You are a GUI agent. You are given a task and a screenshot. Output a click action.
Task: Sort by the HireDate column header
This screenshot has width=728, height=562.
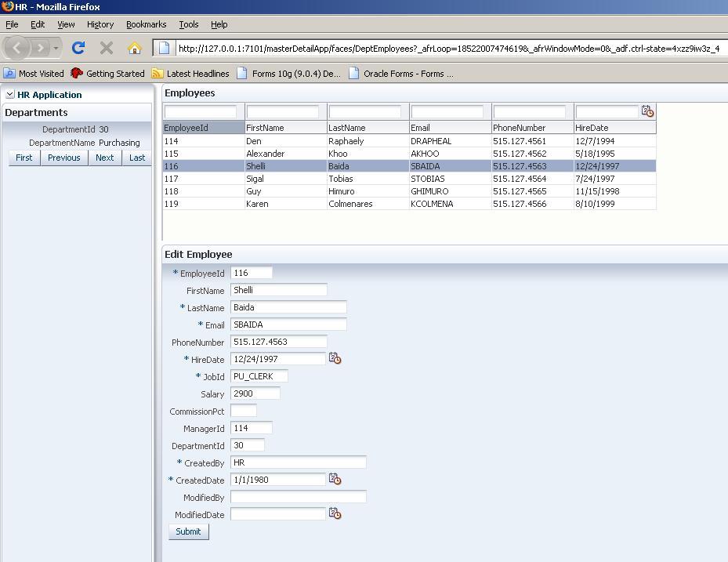click(615, 128)
